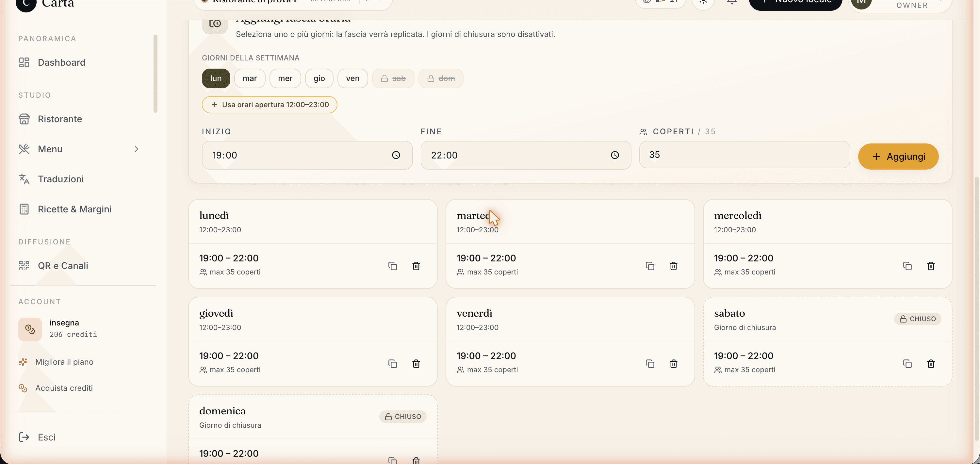Expand the Menu submenu chevron
The image size is (980, 464).
click(137, 149)
